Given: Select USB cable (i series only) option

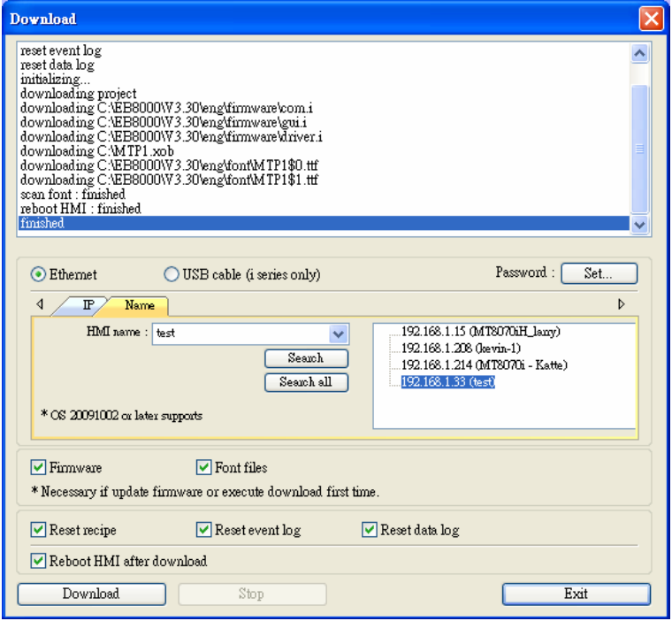Looking at the screenshot, I should [x=171, y=274].
